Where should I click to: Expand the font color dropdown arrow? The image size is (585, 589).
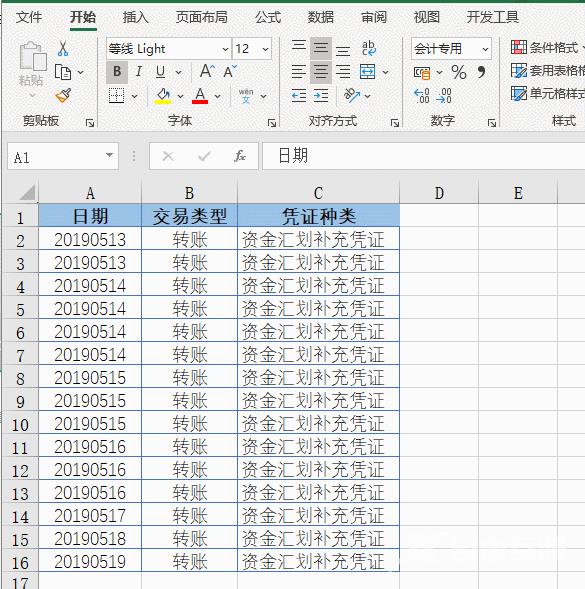click(x=218, y=97)
